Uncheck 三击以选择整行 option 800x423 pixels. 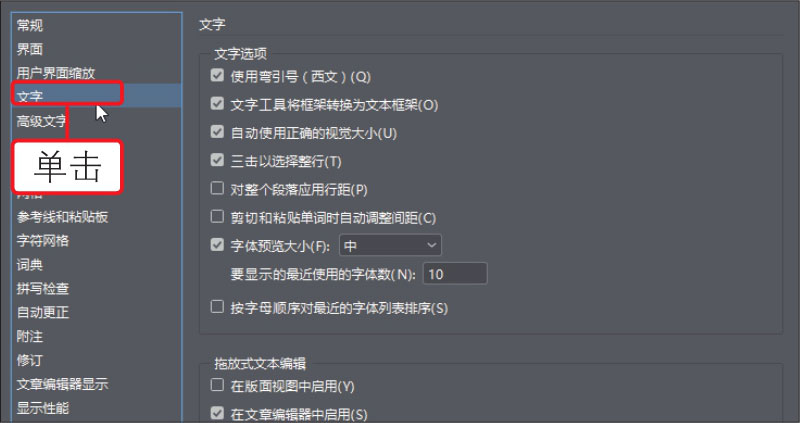218,160
